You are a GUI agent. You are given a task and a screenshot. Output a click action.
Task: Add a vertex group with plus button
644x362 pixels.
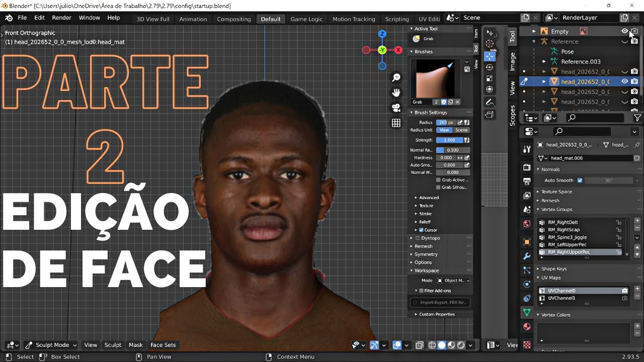tap(637, 221)
